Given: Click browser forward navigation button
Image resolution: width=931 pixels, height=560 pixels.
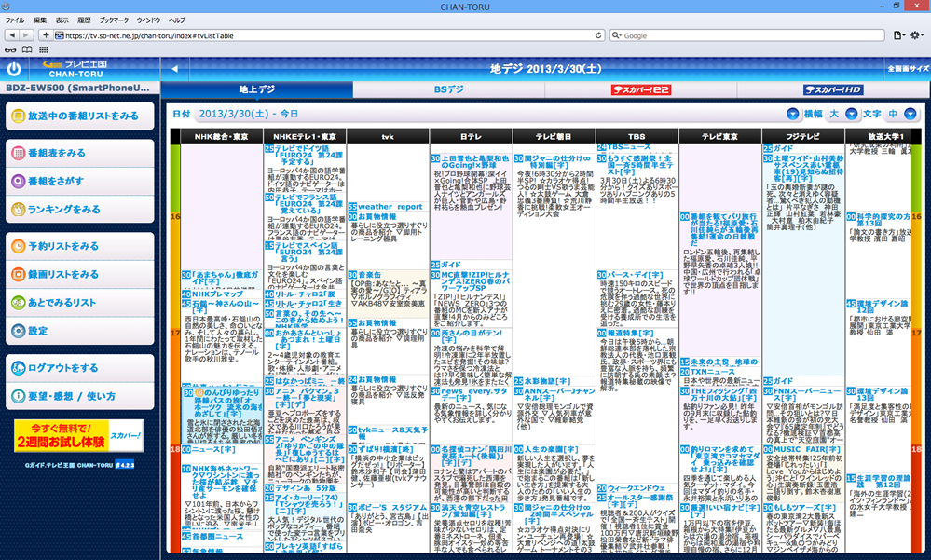Looking at the screenshot, I should point(26,35).
